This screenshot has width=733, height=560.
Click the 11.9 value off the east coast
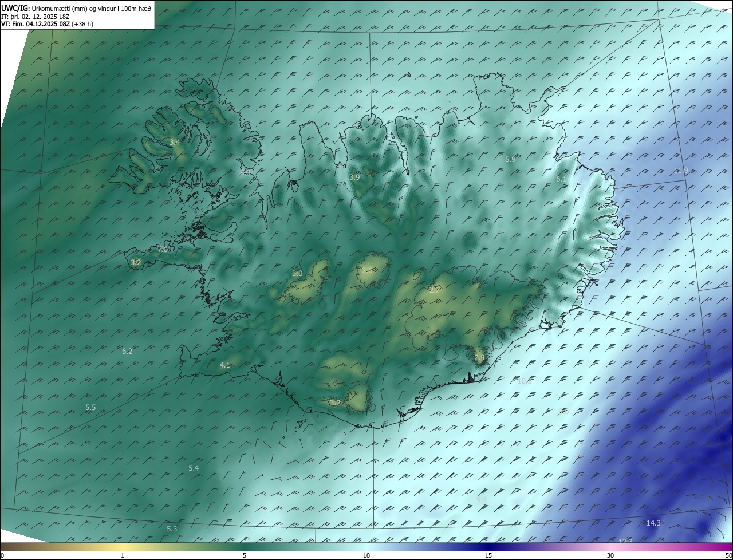(x=681, y=171)
